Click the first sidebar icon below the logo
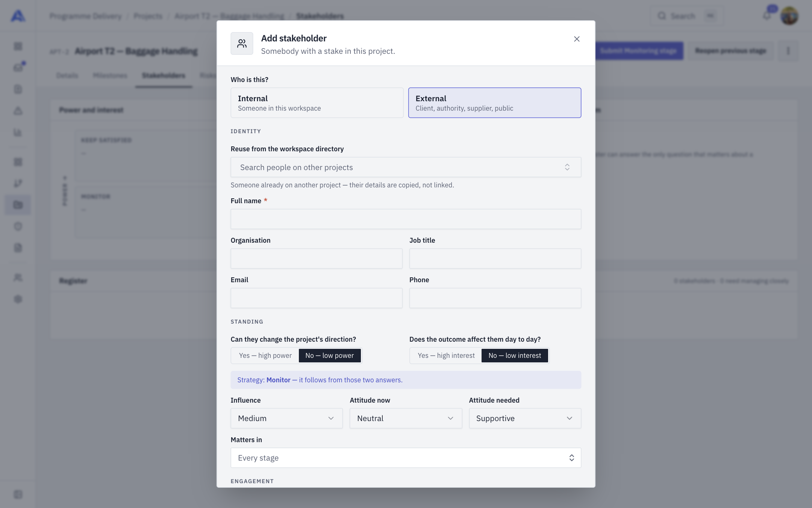The width and height of the screenshot is (812, 508). coord(18,46)
